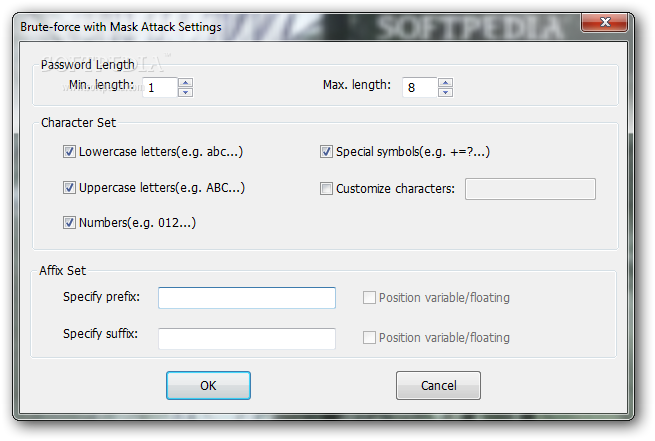Increase the Max. length spinner value
Image resolution: width=655 pixels, height=441 pixels.
point(445,82)
